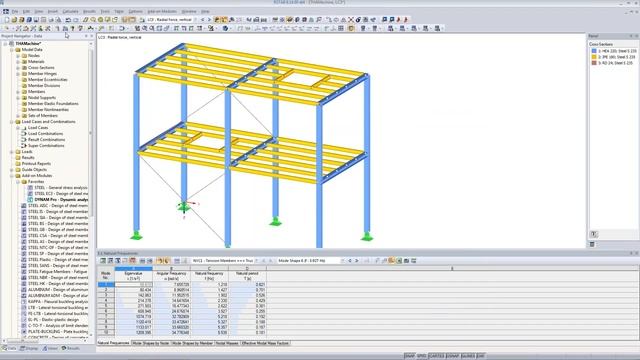The width and height of the screenshot is (640, 360).
Task: Click the first icon in Natural Frequencies table toolbar
Action: coord(103,260)
